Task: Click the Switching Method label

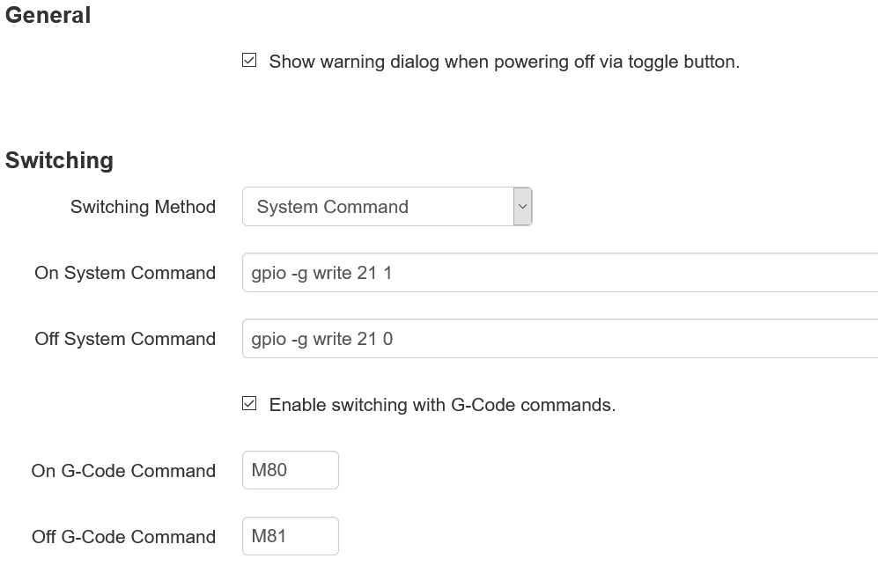Action: pyautogui.click(x=143, y=207)
